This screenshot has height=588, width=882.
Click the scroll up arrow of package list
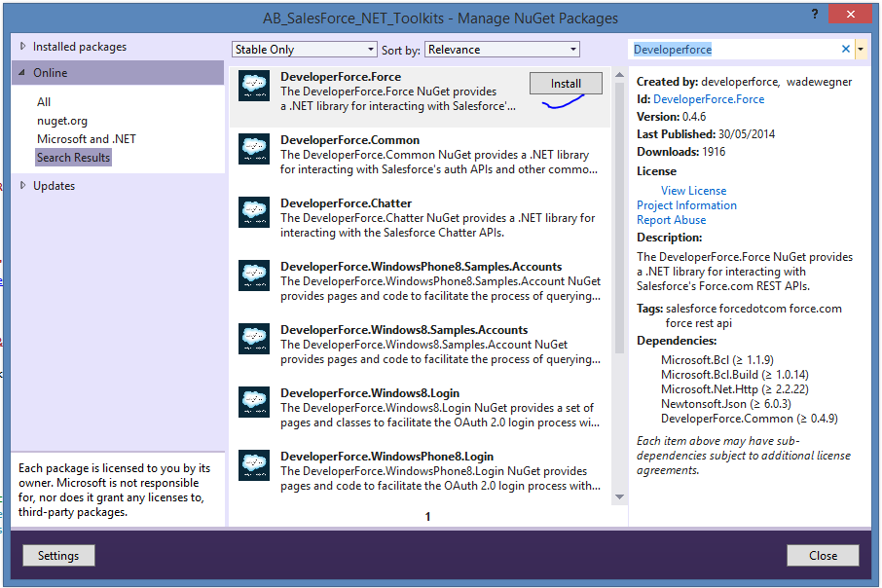[619, 75]
